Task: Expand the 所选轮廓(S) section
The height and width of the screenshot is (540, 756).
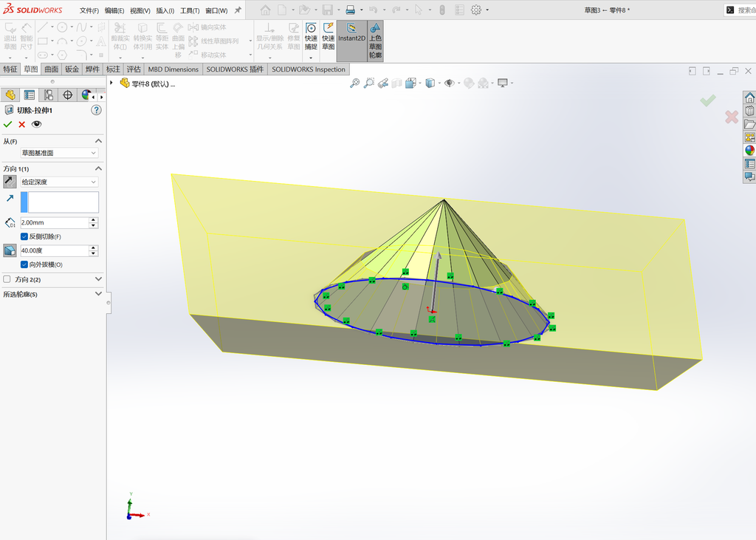Action: click(98, 293)
